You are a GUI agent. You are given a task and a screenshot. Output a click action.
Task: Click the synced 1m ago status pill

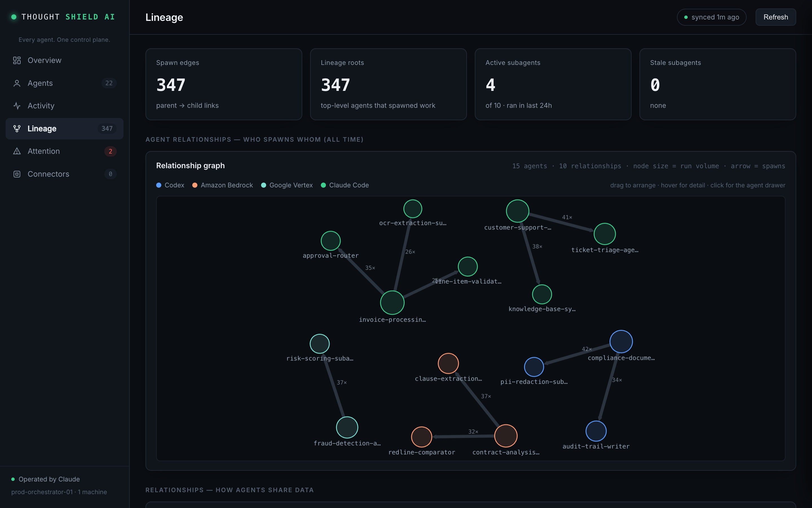[x=711, y=17]
